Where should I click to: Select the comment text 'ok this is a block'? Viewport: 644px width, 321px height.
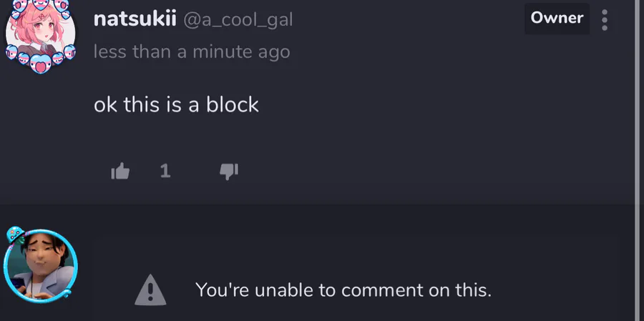pos(176,104)
